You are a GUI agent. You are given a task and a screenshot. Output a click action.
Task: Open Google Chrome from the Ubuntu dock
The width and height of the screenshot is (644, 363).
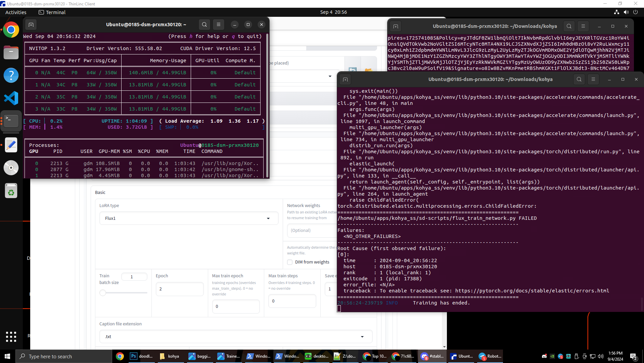pos(11,30)
